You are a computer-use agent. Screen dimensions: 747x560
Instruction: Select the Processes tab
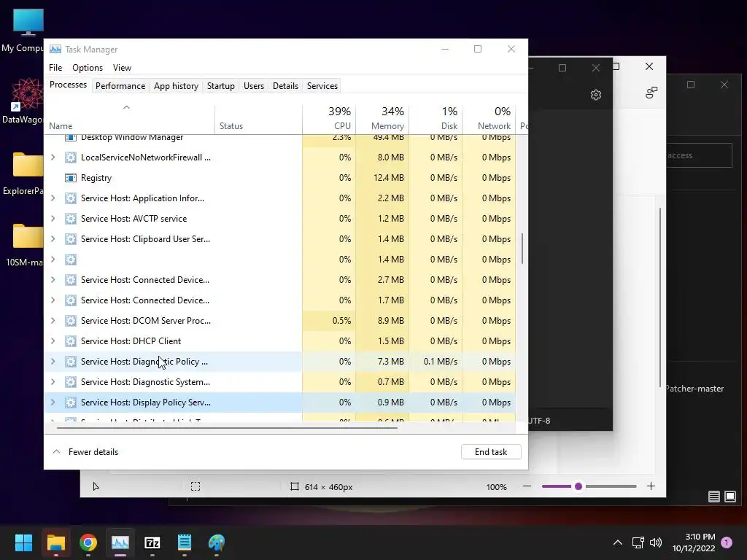[68, 85]
